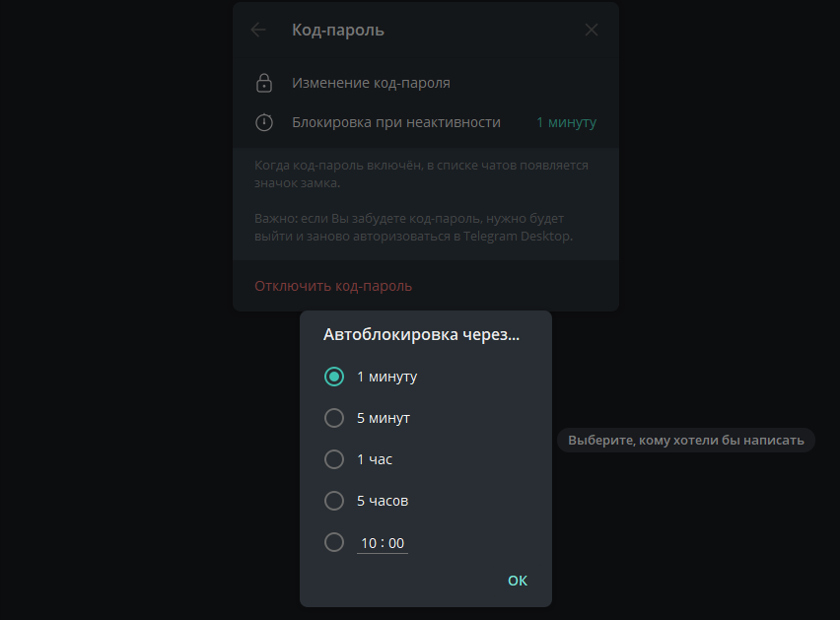Click the 'Код-пароль' panel heading
The height and width of the screenshot is (620, 840).
(338, 30)
